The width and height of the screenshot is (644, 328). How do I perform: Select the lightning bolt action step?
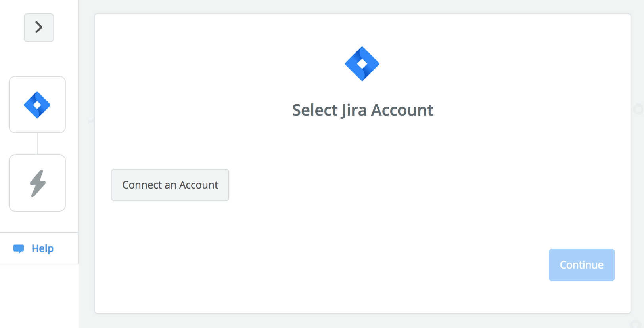point(37,183)
